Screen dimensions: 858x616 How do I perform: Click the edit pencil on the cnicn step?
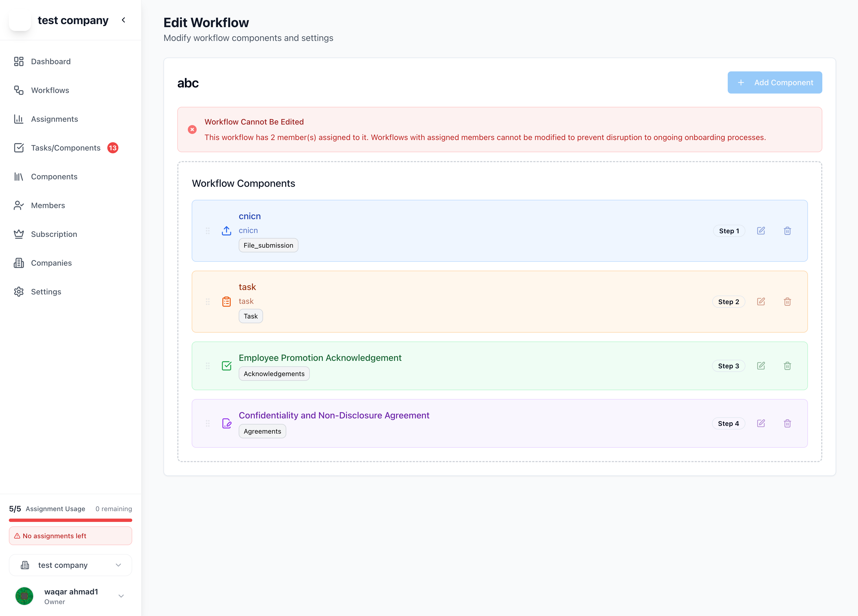pos(761,231)
